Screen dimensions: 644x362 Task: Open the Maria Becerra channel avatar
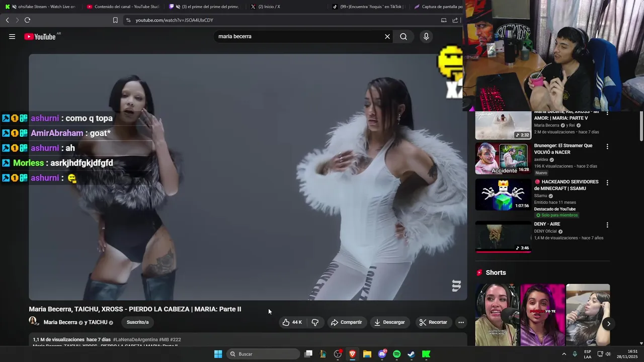(34, 321)
